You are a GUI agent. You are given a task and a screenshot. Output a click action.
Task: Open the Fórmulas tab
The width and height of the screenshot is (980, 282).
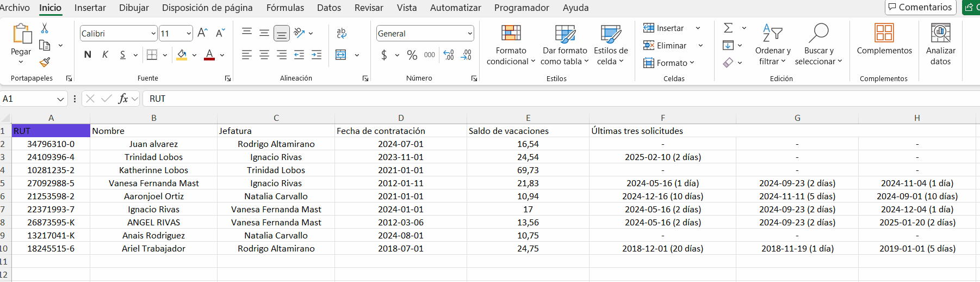tap(285, 8)
